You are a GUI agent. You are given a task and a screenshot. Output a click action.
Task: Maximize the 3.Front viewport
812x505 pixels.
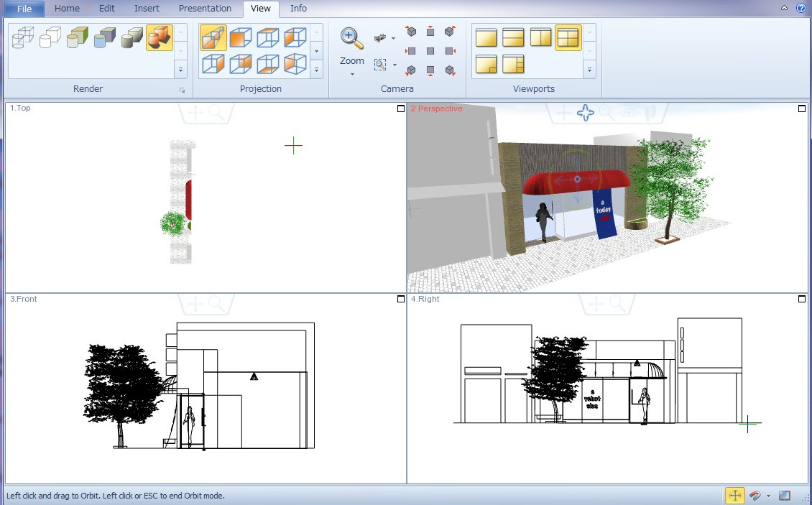point(400,299)
